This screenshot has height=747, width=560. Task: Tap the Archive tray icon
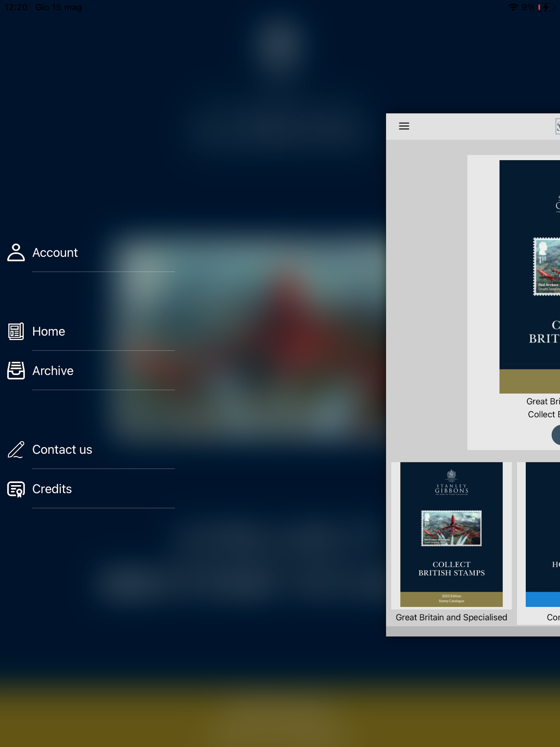pos(16,370)
